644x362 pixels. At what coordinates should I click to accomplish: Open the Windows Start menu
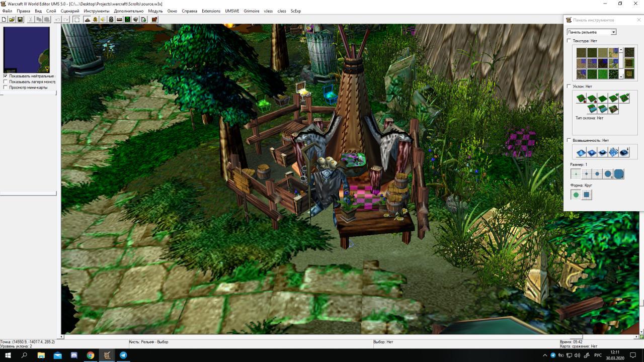[x=8, y=355]
